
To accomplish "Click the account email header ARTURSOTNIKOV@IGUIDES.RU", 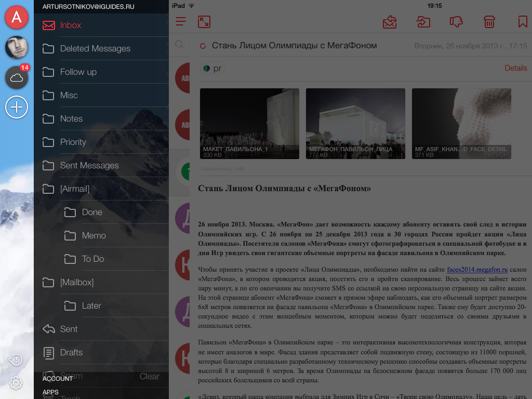I will point(88,6).
